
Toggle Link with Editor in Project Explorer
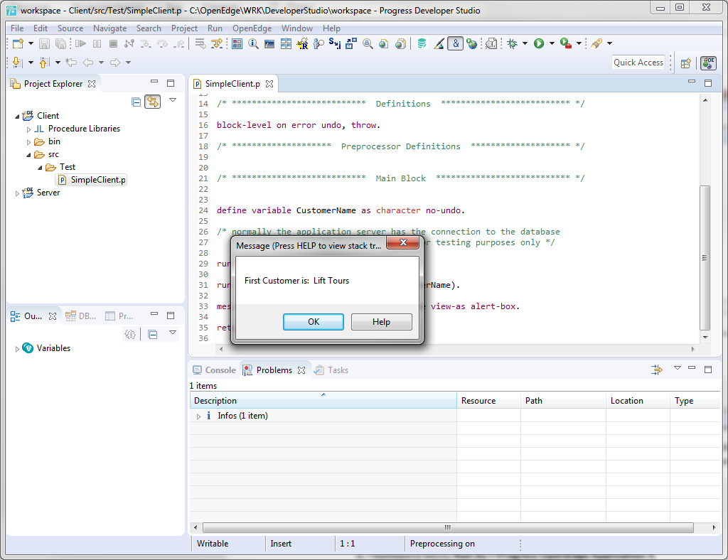tap(153, 102)
